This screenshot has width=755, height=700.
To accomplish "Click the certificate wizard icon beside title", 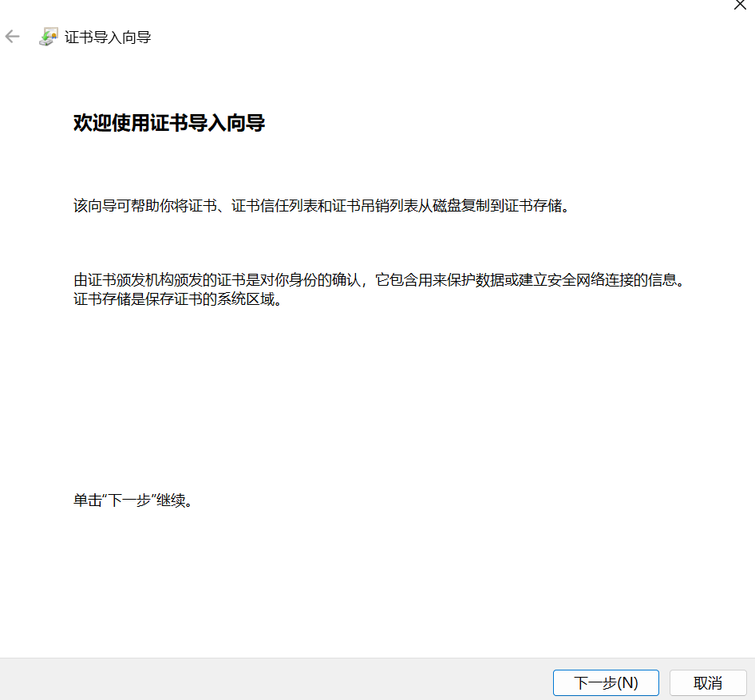I will (49, 37).
